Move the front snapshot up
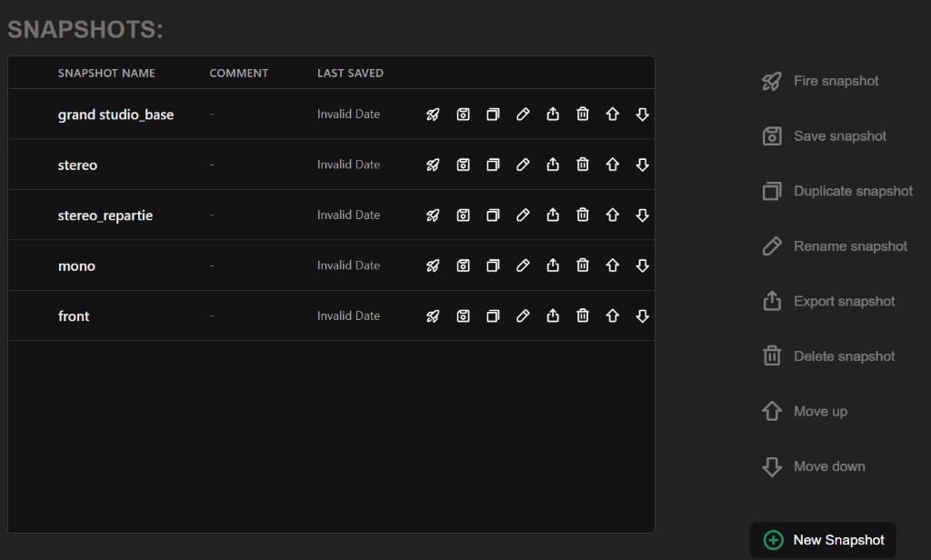931x560 pixels. pos(612,316)
